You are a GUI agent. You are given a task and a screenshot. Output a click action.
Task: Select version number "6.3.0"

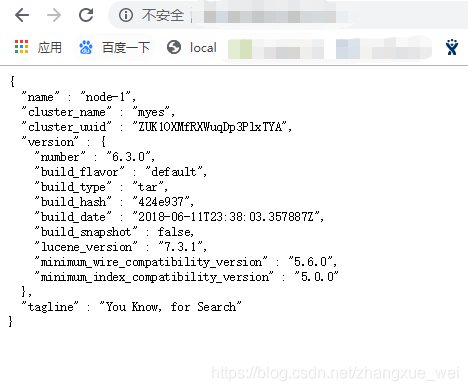click(129, 157)
